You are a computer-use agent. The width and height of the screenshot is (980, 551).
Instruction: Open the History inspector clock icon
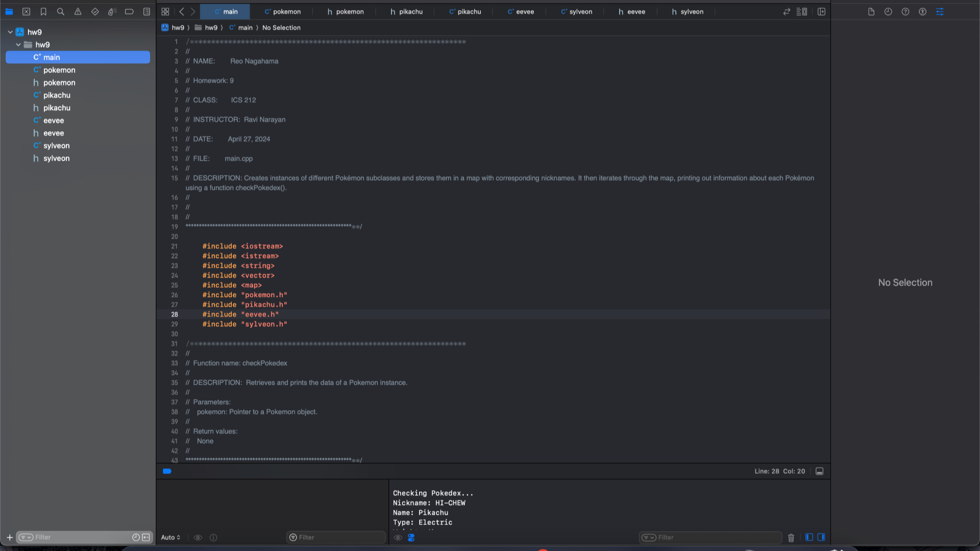(888, 11)
